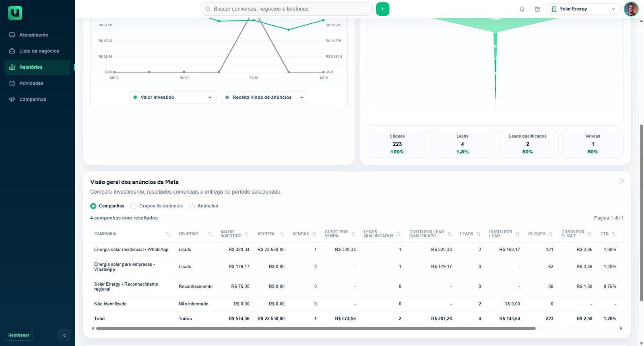Click the app logo in the sidebar
The height and width of the screenshot is (346, 644).
[x=15, y=13]
